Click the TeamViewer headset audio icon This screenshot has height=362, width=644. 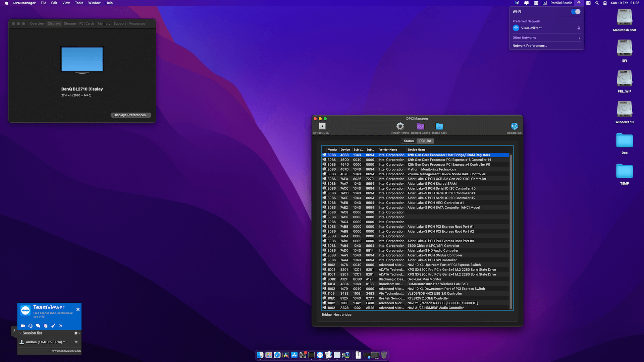coord(31,326)
